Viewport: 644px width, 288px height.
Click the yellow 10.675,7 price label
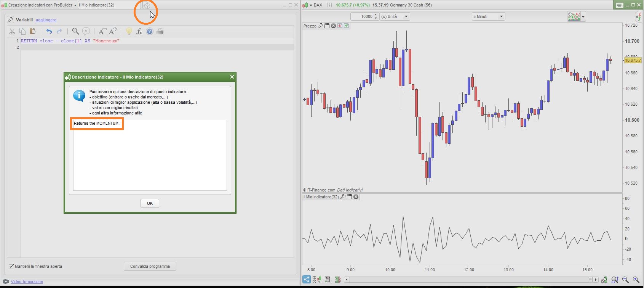(x=633, y=60)
